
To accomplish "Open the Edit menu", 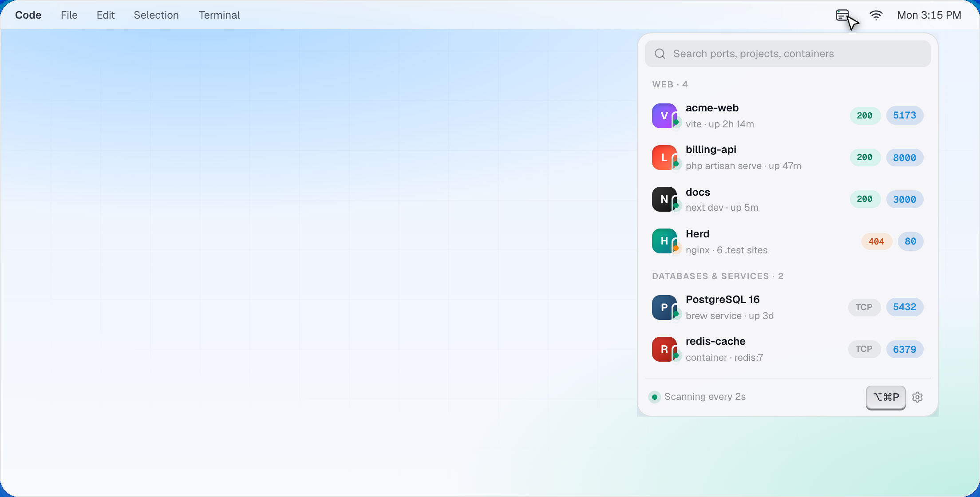I will [x=106, y=15].
